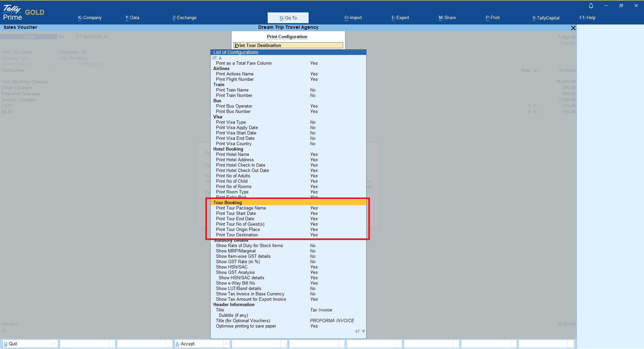The width and height of the screenshot is (644, 349).
Task: Toggle Print Train Name option
Action: click(232, 90)
